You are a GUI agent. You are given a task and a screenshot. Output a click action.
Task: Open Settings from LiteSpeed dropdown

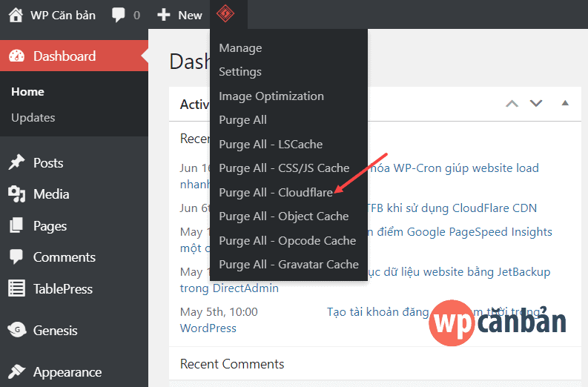[240, 72]
